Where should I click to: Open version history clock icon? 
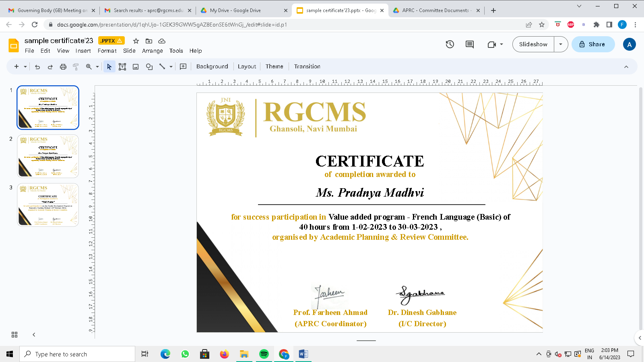pyautogui.click(x=450, y=44)
